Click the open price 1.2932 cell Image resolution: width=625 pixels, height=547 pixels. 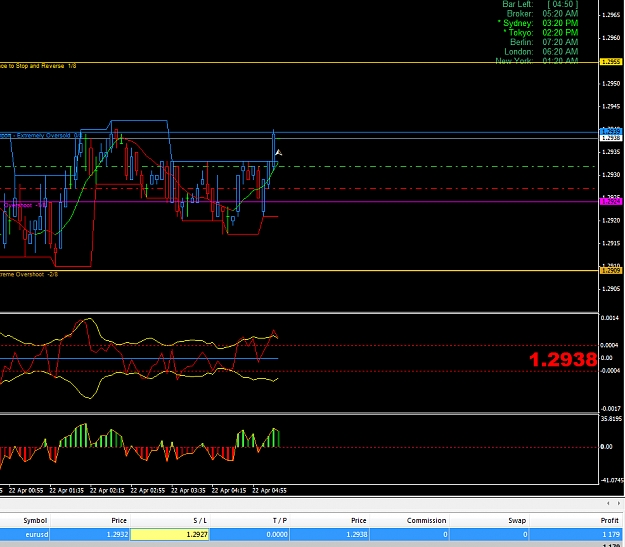tap(90, 534)
